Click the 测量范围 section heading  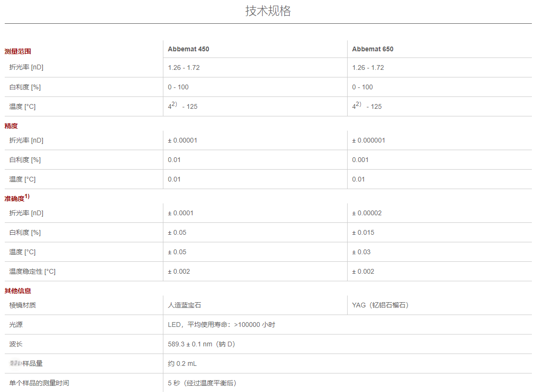point(18,51)
